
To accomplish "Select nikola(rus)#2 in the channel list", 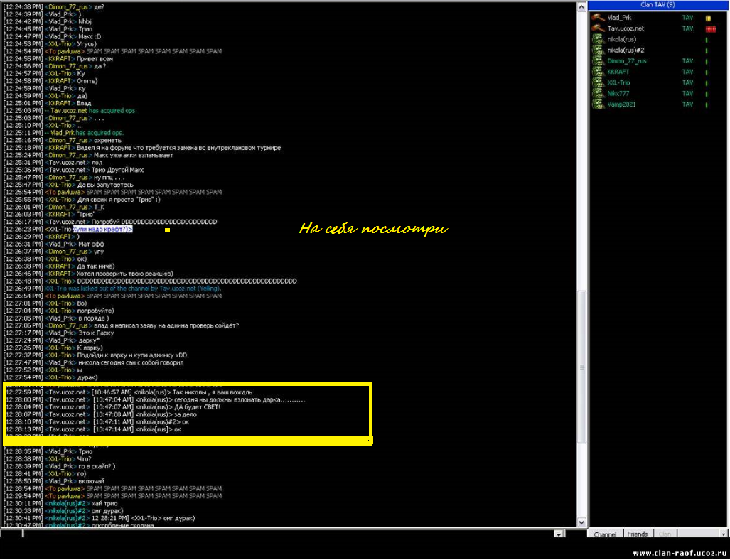I will click(x=626, y=50).
